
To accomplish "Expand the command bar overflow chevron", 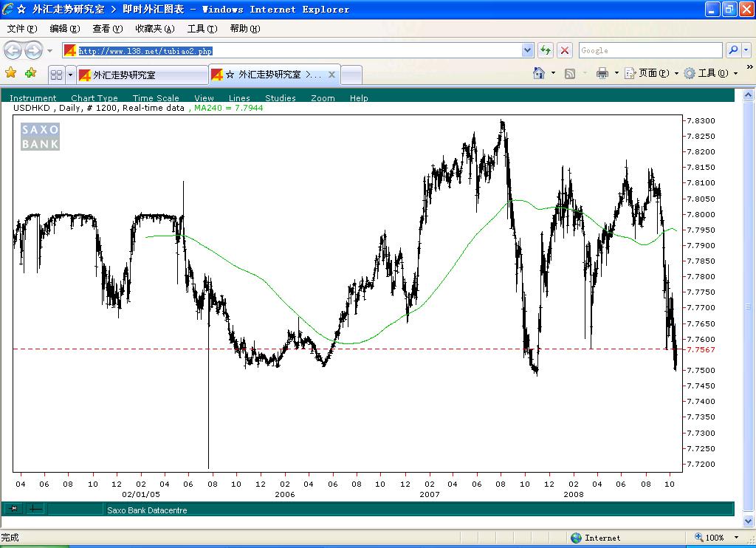I will (x=749, y=67).
